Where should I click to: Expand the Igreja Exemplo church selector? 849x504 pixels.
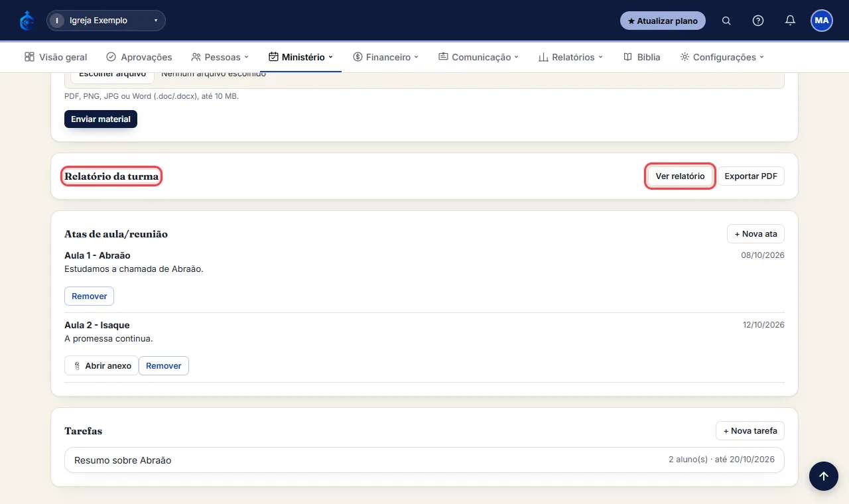point(106,21)
